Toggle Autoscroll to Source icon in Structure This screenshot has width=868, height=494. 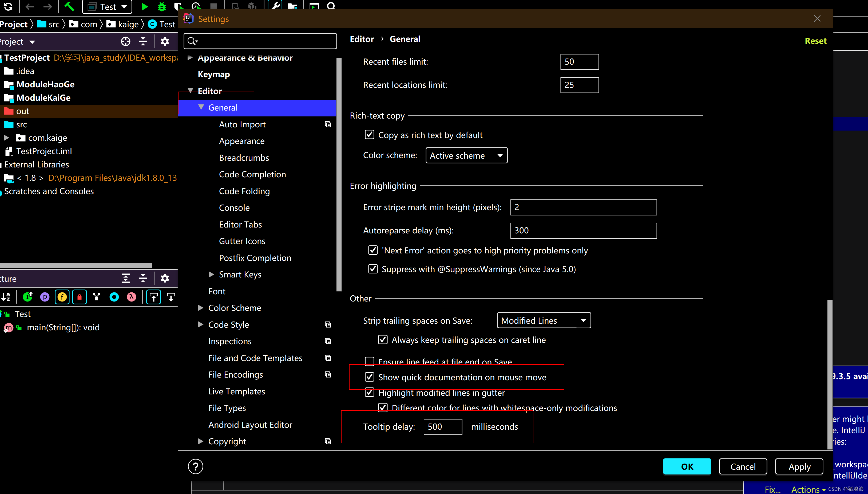point(153,297)
